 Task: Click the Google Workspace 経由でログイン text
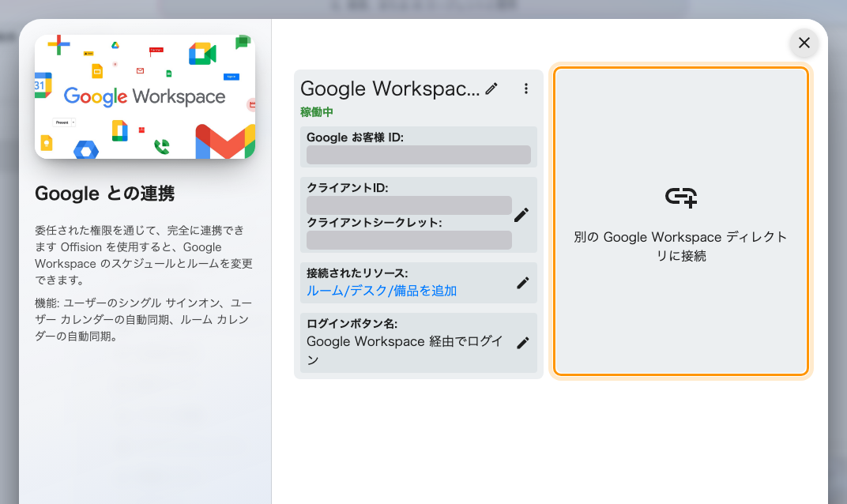[x=405, y=351]
